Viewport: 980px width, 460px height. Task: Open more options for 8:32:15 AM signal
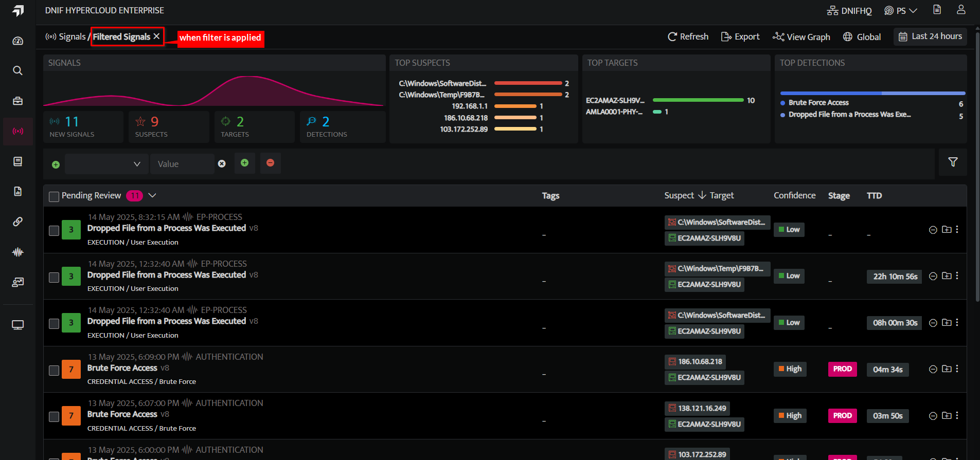coord(957,230)
